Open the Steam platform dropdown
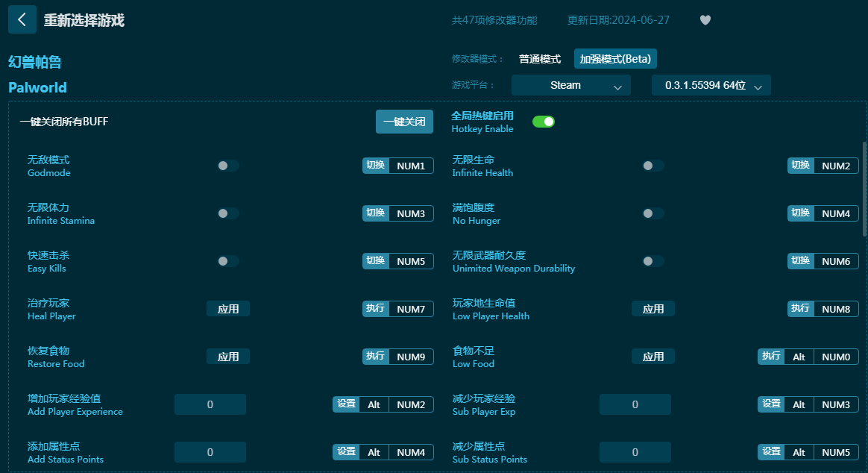Screen dimensions: 868x473 click(570, 85)
